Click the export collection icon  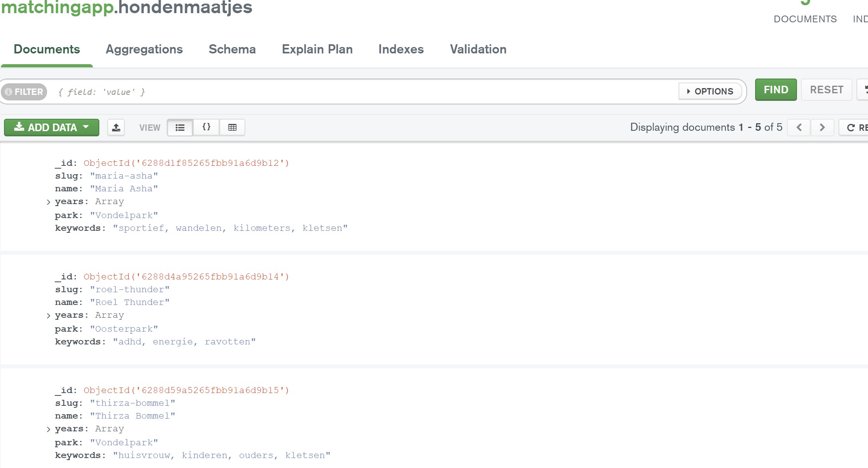click(116, 128)
